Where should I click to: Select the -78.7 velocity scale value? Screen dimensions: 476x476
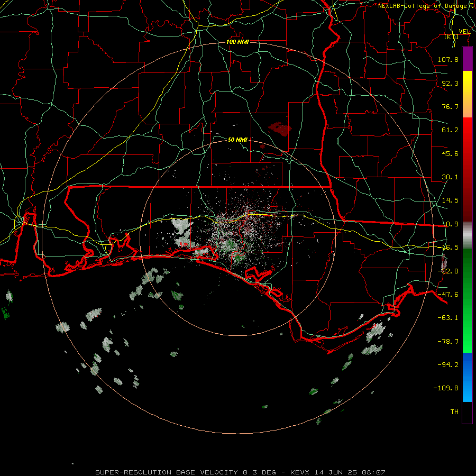[x=448, y=342]
